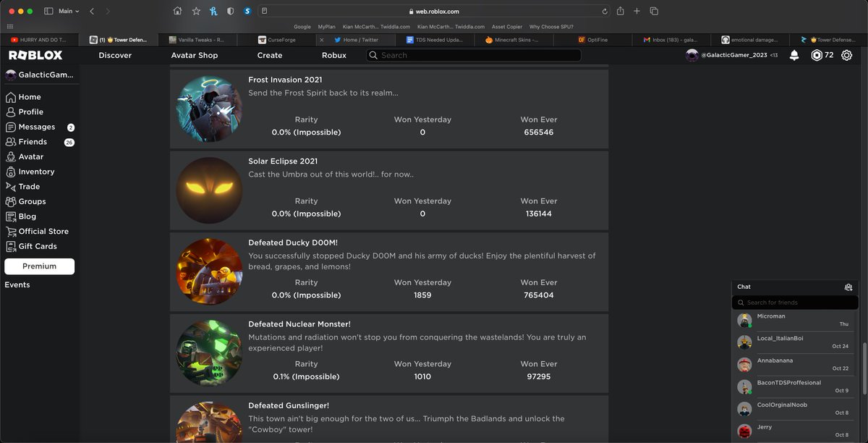Click the Search for friends field
868x443 pixels.
(795, 303)
